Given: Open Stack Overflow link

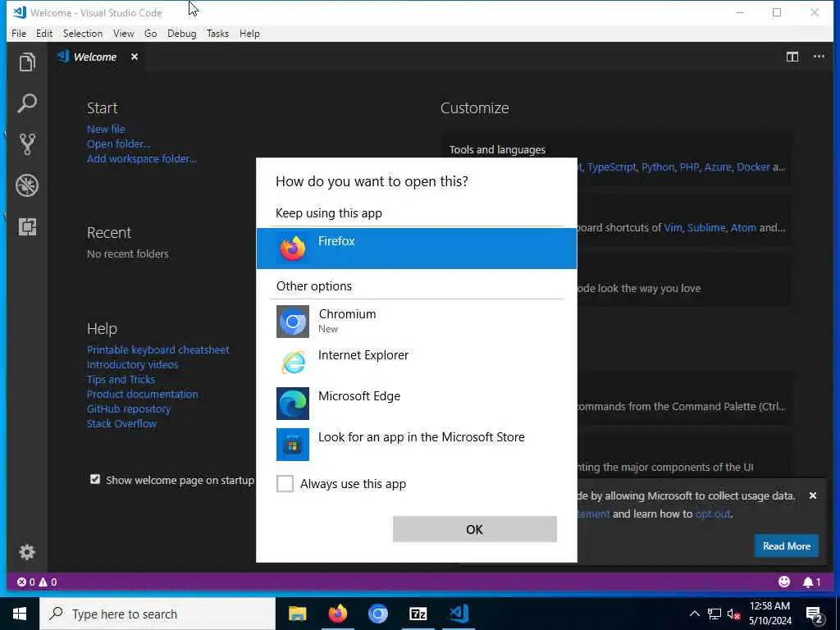Looking at the screenshot, I should tap(121, 423).
